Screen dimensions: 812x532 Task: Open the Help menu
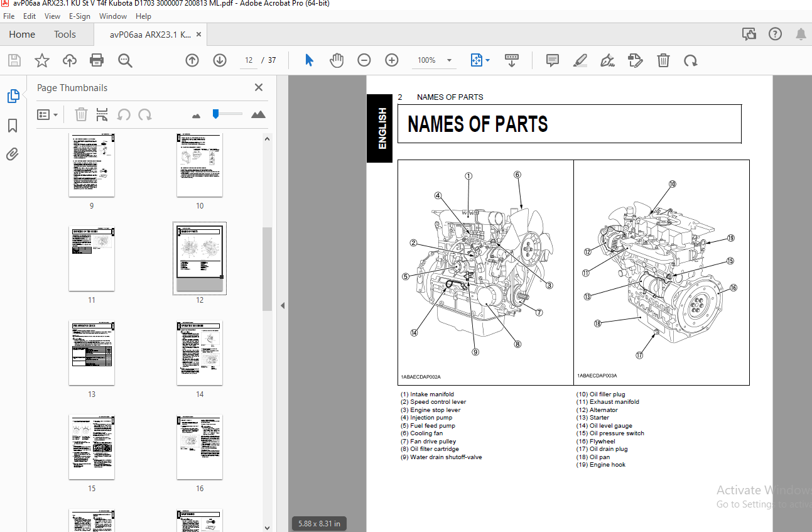coord(143,16)
